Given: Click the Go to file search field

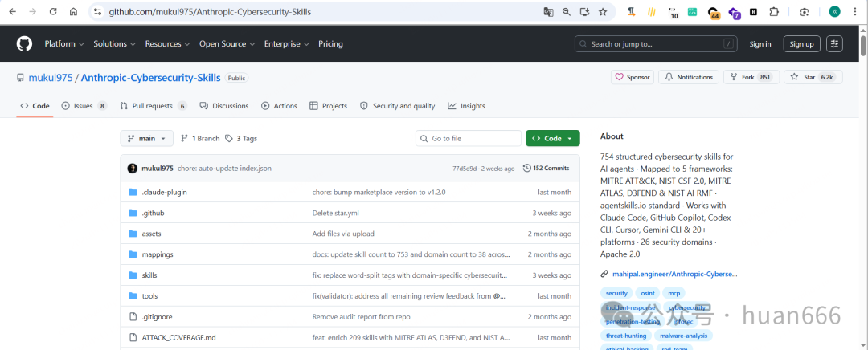Looking at the screenshot, I should click(x=469, y=138).
